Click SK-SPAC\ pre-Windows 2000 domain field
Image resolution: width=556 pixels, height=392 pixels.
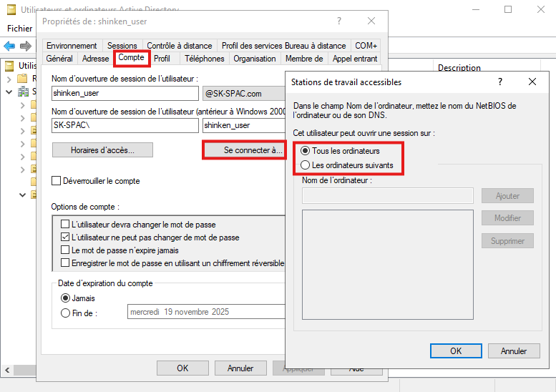125,124
